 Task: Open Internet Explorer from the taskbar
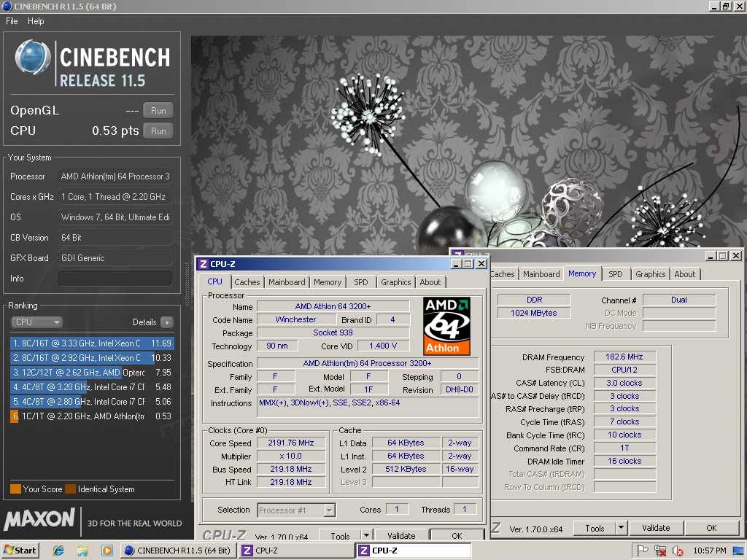(x=58, y=551)
